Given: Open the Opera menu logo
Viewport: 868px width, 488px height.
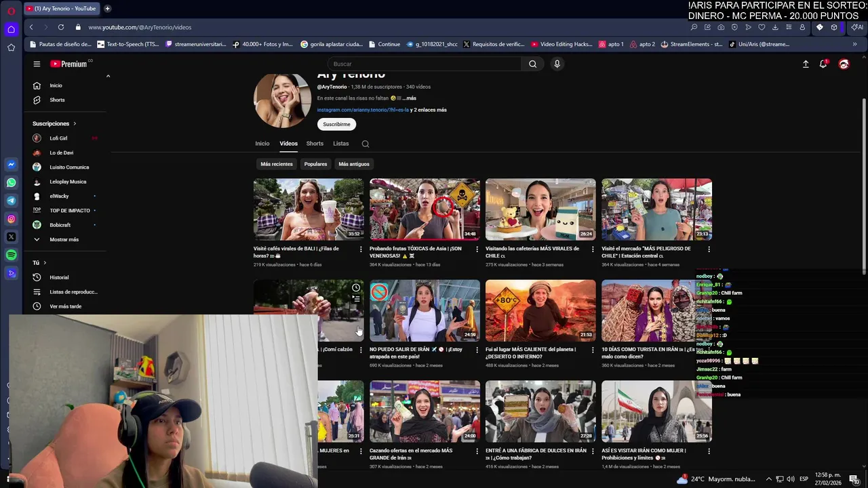Looking at the screenshot, I should 11,11.
